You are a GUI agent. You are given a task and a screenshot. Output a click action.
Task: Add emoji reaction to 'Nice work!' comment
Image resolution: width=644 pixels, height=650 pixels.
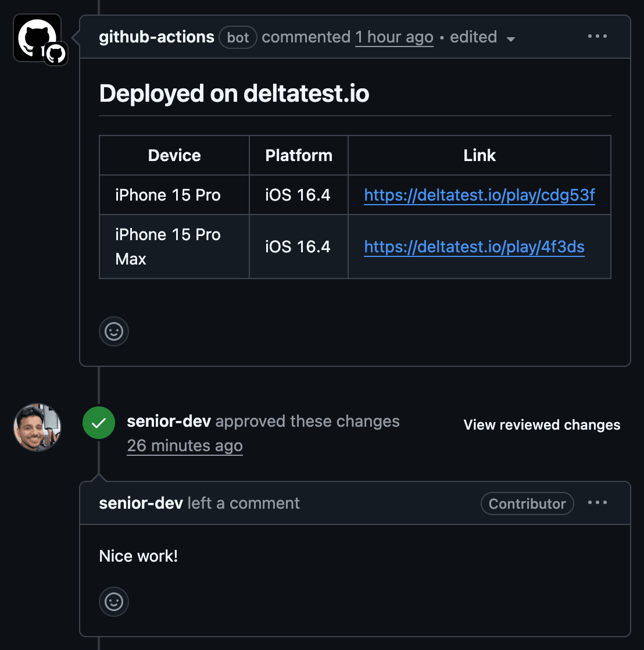coord(114,602)
